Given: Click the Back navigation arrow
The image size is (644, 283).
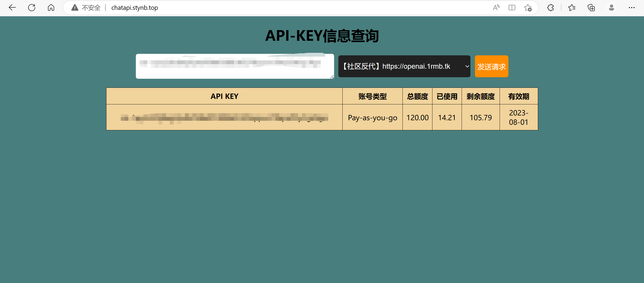Looking at the screenshot, I should pyautogui.click(x=12, y=8).
